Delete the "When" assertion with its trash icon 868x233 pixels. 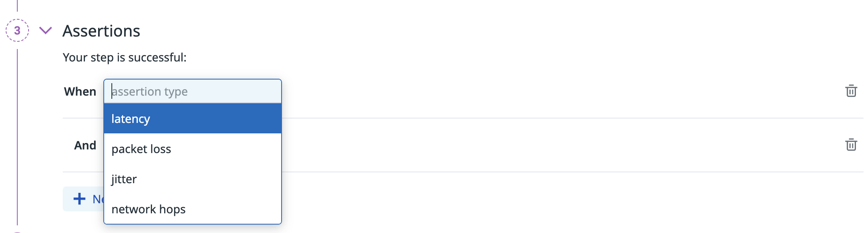(851, 91)
